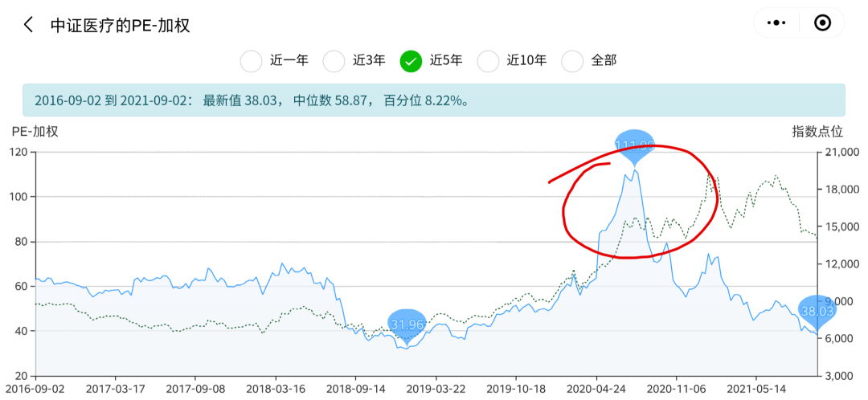Click the 2019-03-22 date axis label
868x400 pixels.
(436, 388)
